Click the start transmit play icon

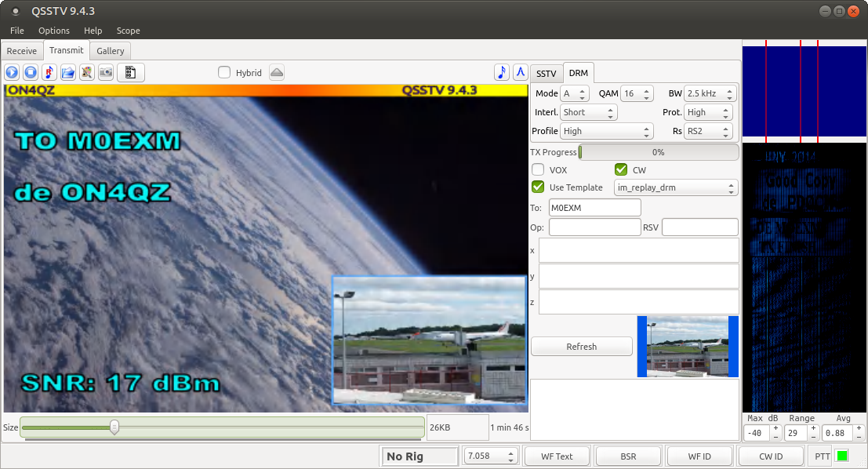tap(12, 72)
